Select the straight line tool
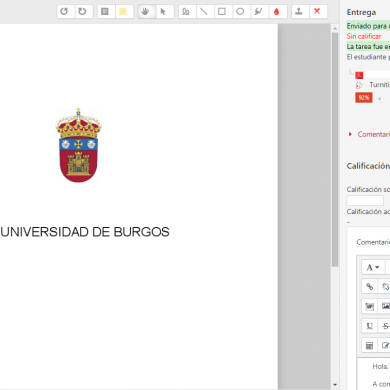This screenshot has width=390, height=390. [204, 12]
